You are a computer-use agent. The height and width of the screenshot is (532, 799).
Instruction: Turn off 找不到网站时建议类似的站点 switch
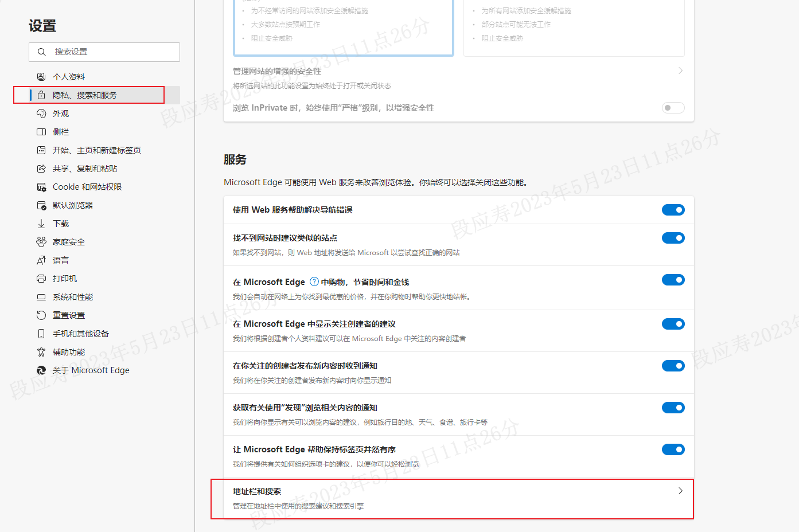673,238
